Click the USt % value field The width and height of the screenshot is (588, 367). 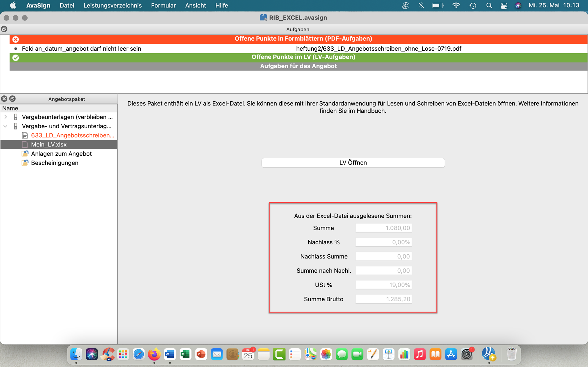tap(383, 285)
